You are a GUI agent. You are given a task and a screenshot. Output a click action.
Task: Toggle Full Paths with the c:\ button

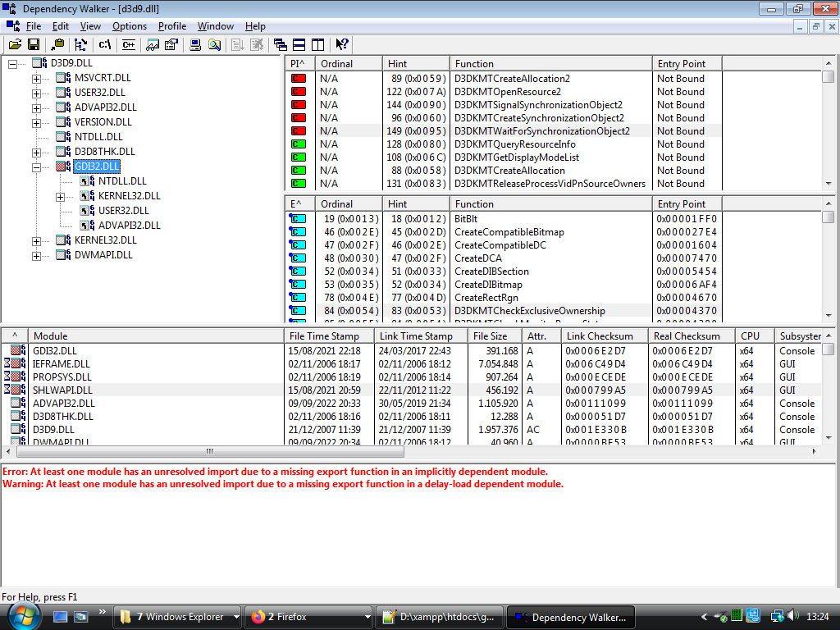click(104, 44)
